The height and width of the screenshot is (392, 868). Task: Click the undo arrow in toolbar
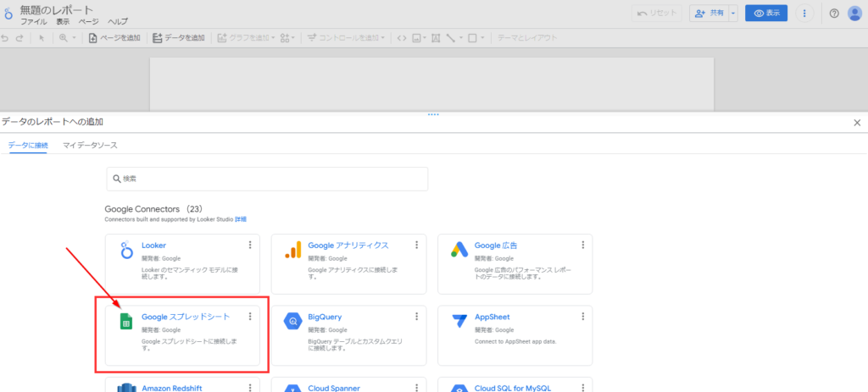5,38
